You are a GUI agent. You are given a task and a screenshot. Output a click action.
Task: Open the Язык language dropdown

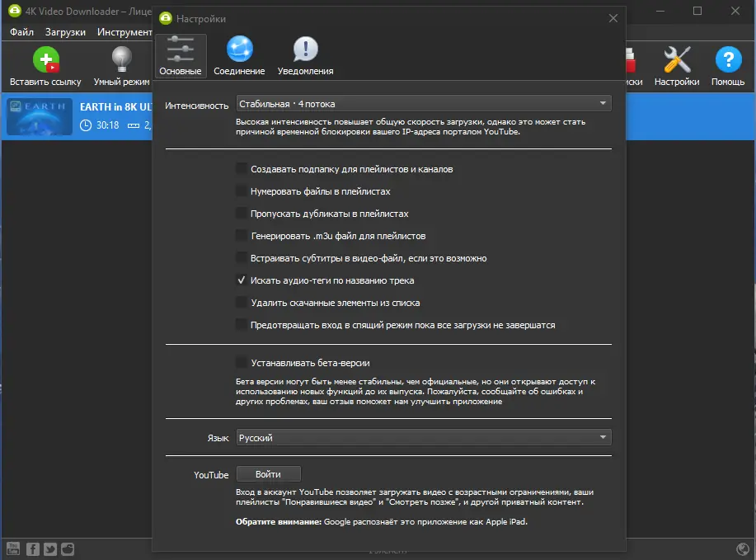point(423,438)
